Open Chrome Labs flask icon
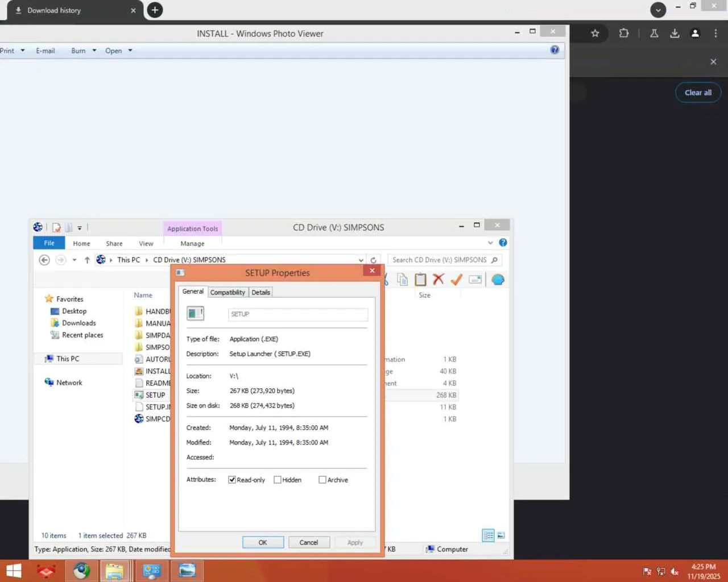728x582 pixels. coord(654,33)
